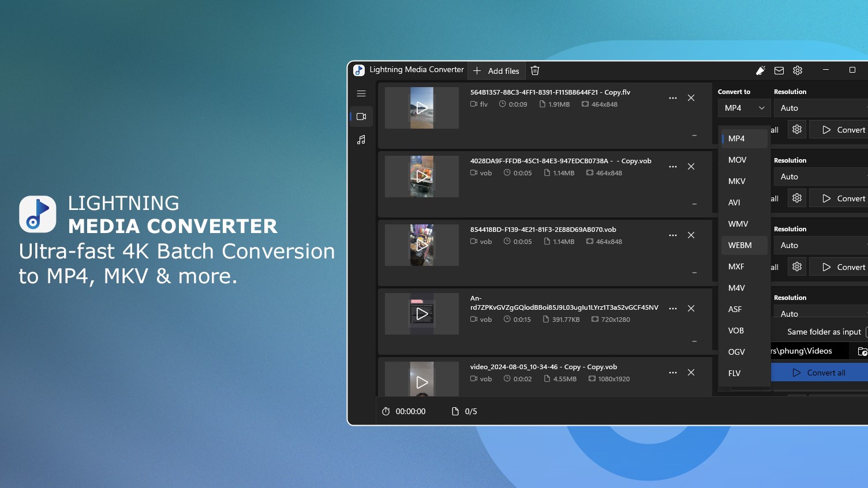Select FLV in the format list
868x488 pixels.
(x=744, y=373)
